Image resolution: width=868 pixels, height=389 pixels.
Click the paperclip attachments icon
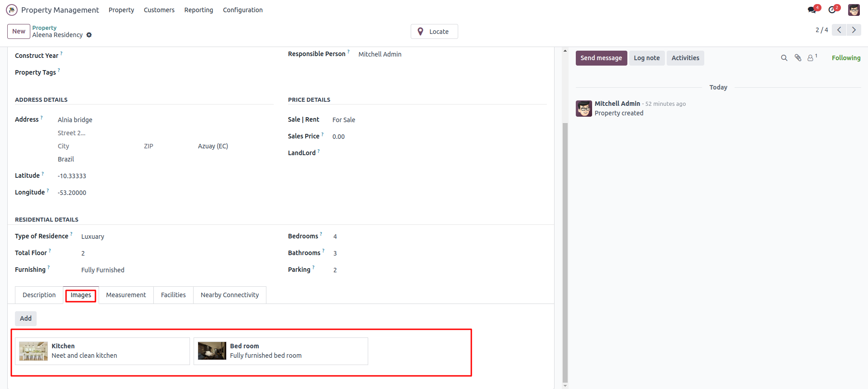click(x=798, y=58)
